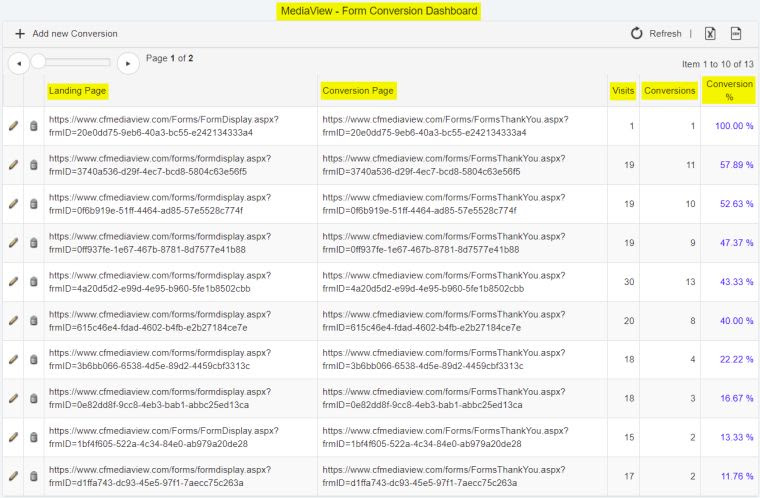760x498 pixels.
Task: Delete row with 43.33 % conversion
Action: click(34, 281)
